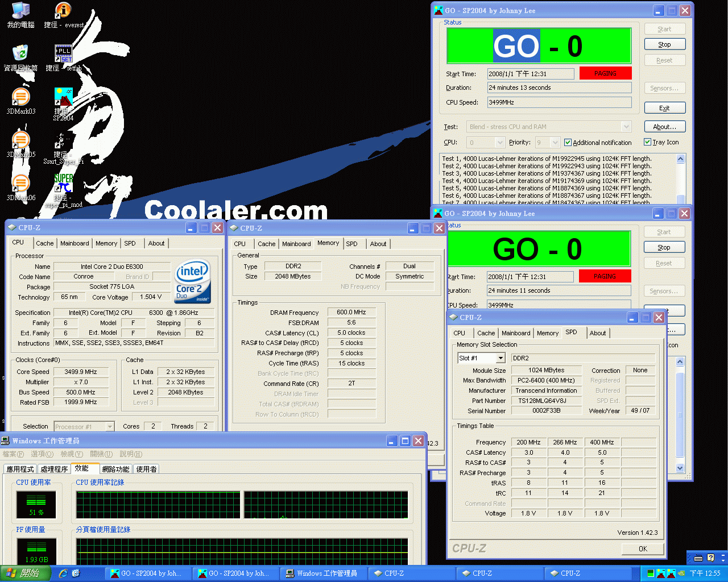Click the Intel Core 2 Duo logo
Screen dimensions: 728x582
click(x=193, y=281)
